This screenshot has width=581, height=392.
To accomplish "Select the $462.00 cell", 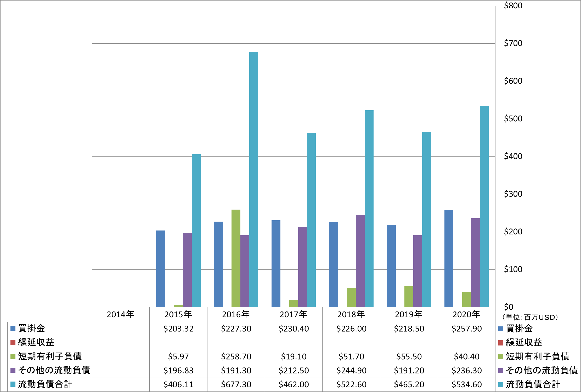I will [294, 385].
